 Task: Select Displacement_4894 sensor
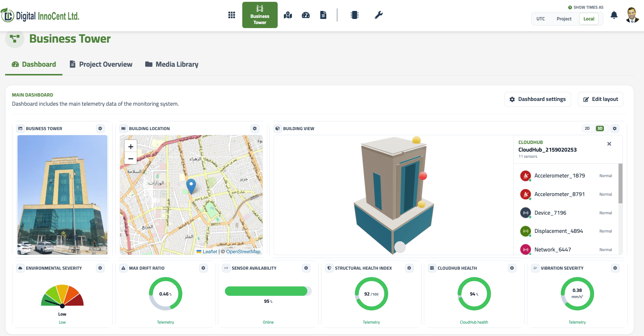[x=566, y=231]
